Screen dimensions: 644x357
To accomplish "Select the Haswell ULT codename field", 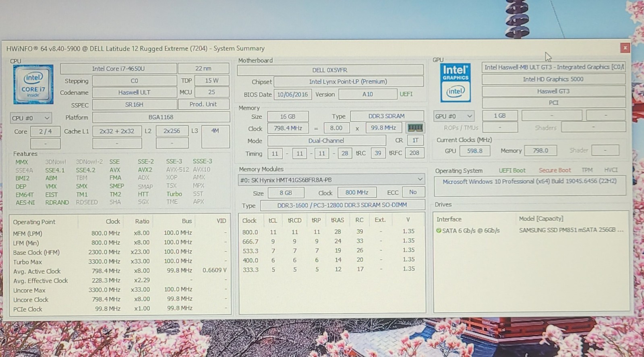I will click(135, 92).
